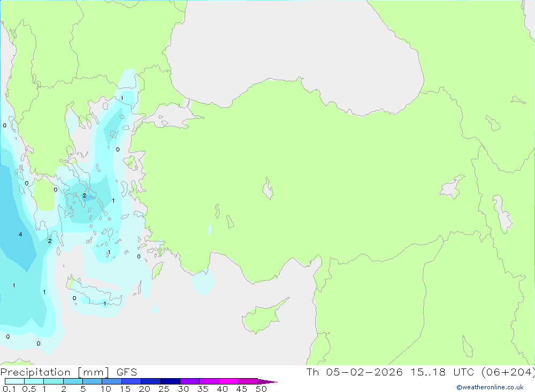Click the '30' legend scale label
535x392 pixels.
point(183,389)
